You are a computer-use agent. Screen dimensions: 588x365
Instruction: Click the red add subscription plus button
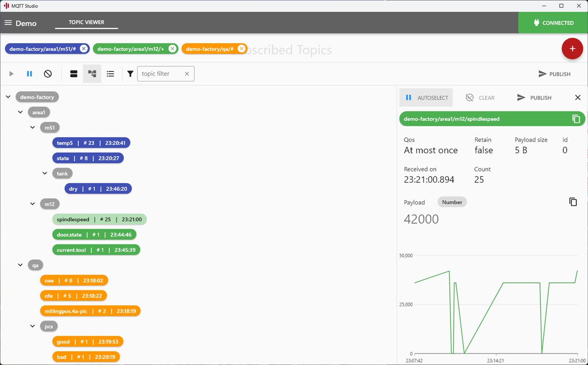tap(572, 49)
